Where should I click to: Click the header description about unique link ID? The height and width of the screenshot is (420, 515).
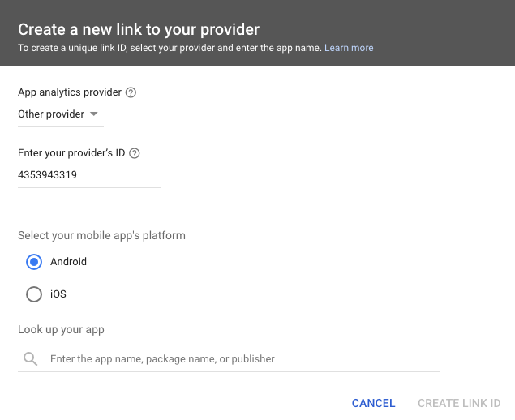click(x=170, y=48)
